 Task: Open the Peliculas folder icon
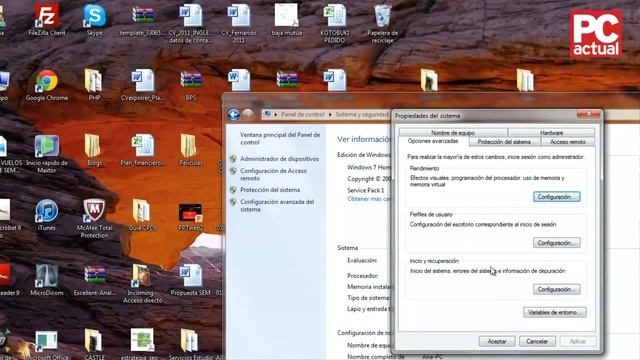191,150
